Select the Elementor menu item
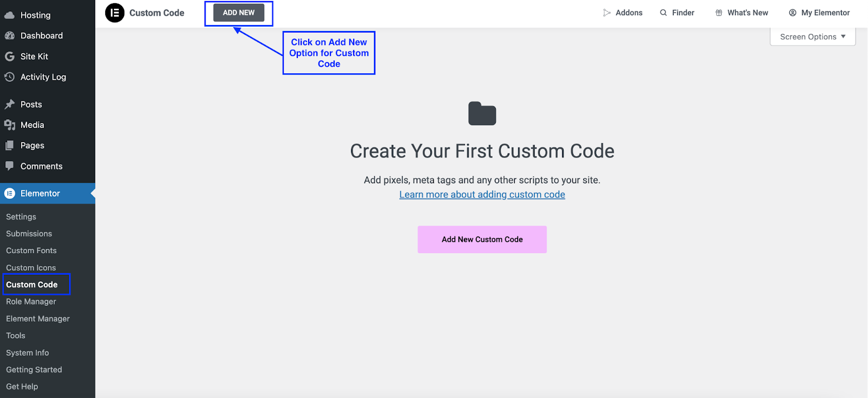This screenshot has height=398, width=868. (x=47, y=193)
